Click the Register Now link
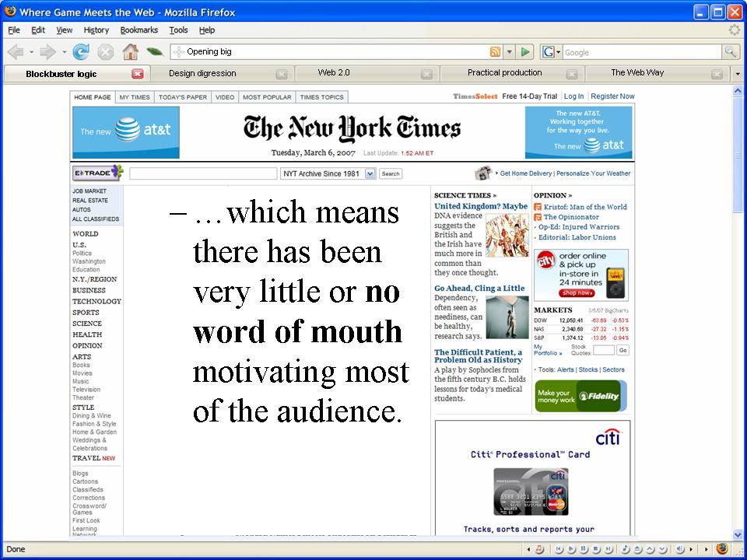Screen dimensions: 747x560 [612, 96]
